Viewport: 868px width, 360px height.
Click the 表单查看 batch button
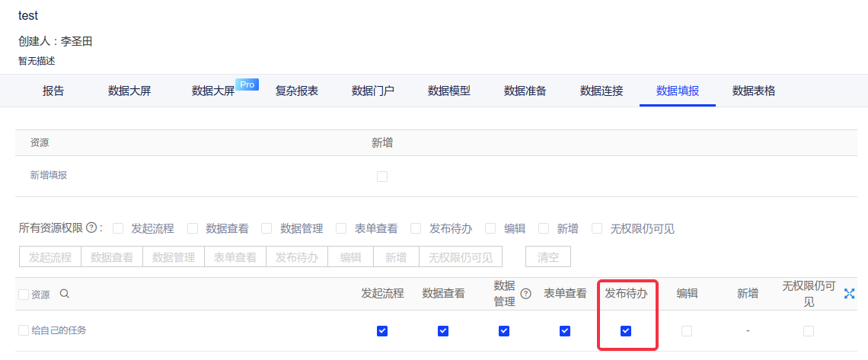235,257
